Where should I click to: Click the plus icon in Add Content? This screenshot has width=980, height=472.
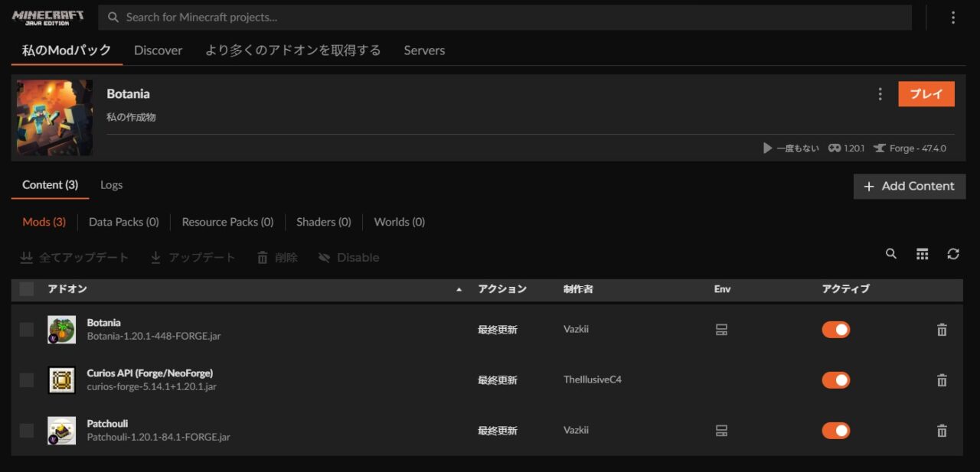[869, 187]
